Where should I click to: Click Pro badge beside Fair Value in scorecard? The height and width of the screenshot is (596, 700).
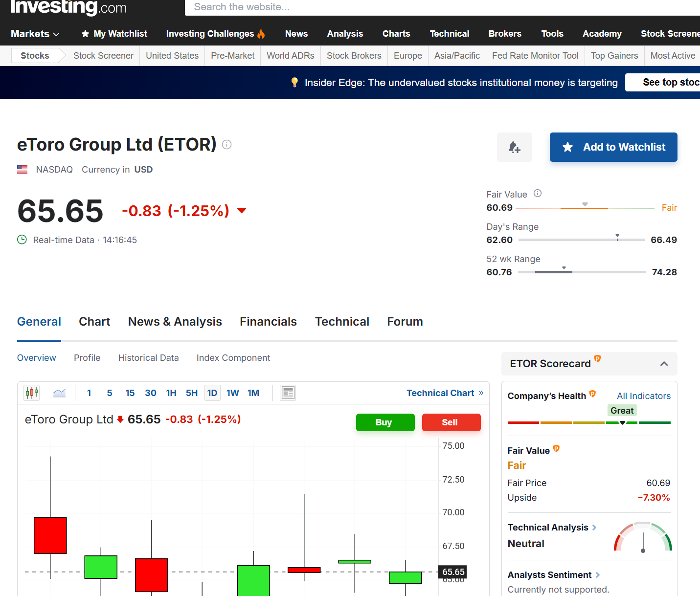coord(556,448)
